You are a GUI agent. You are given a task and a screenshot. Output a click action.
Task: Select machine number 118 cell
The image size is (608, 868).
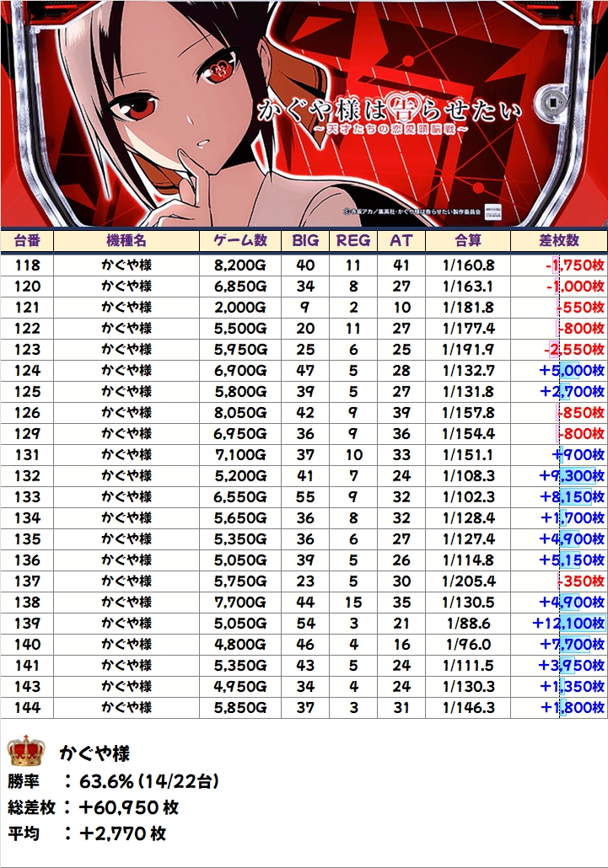(x=27, y=265)
